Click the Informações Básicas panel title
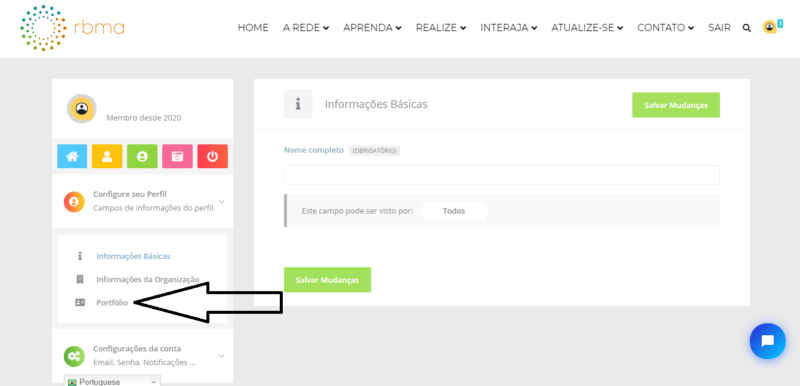 [376, 104]
